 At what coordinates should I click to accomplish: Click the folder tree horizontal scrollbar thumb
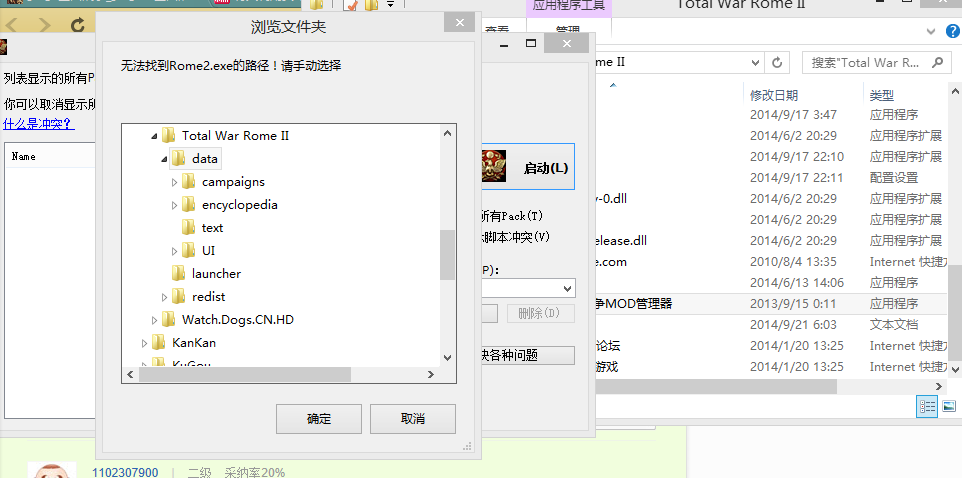(244, 374)
